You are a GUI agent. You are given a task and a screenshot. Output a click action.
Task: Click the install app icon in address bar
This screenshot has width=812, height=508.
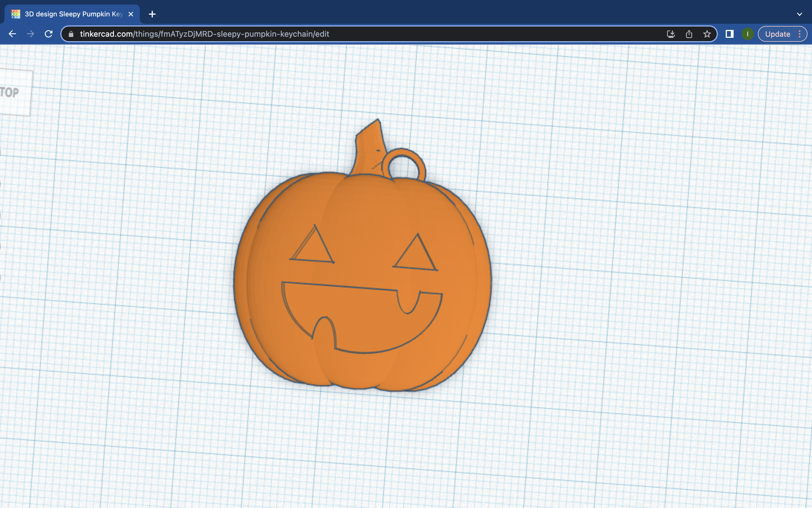point(671,34)
